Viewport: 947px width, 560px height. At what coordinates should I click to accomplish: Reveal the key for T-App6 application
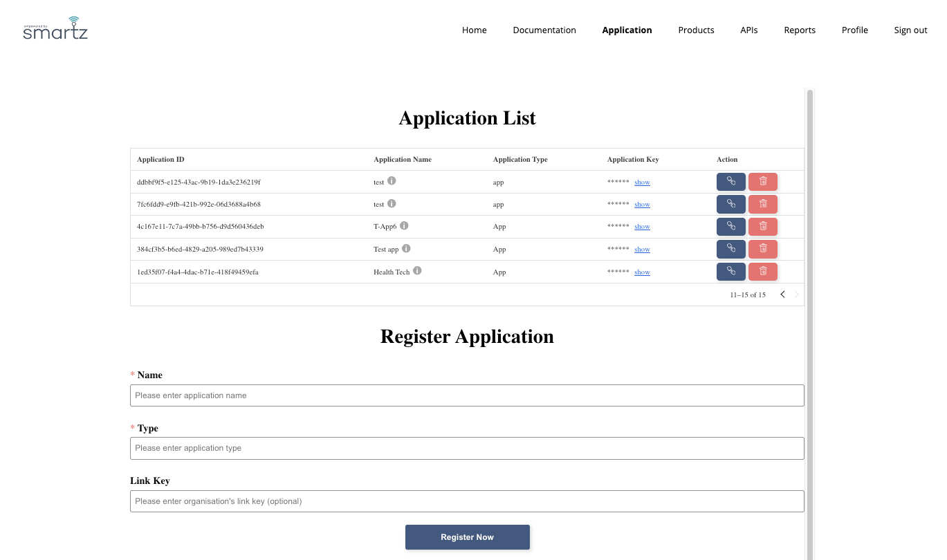(x=642, y=227)
